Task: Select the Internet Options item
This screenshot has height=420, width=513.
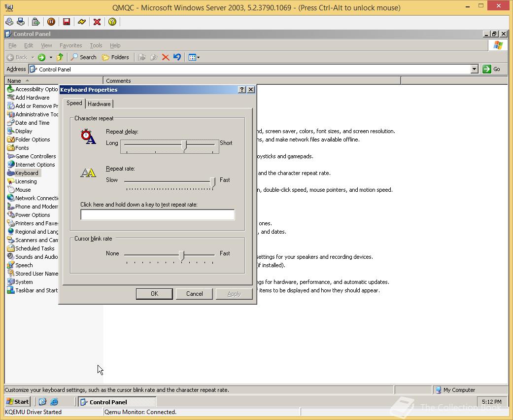Action: pyautogui.click(x=31, y=165)
